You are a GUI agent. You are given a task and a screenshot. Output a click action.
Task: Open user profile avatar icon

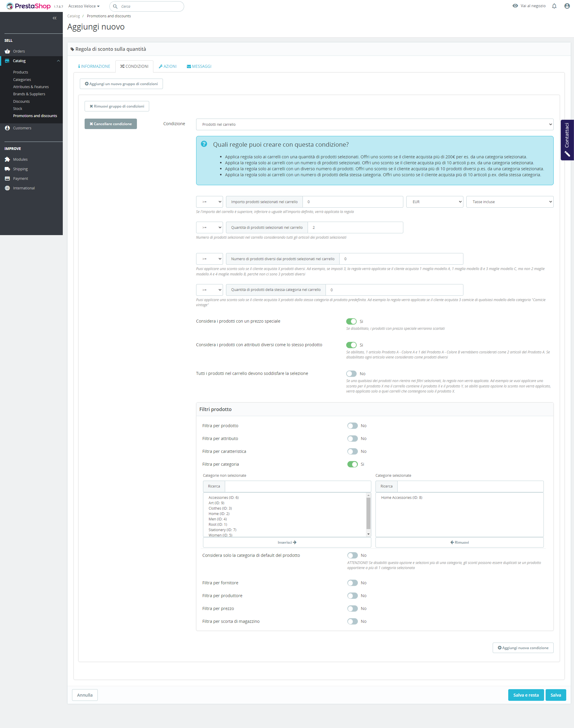tap(567, 6)
